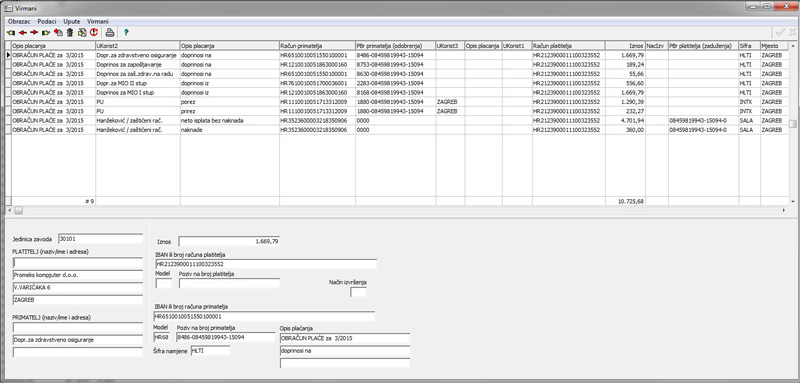Click the greyed confirm checkmark icon
This screenshot has height=383, width=800.
click(780, 32)
